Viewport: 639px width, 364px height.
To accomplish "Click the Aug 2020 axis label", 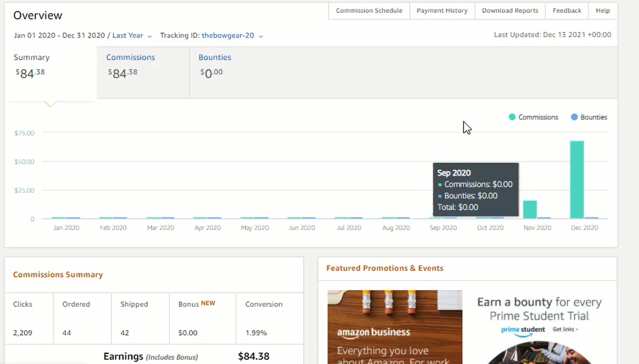I will click(396, 228).
